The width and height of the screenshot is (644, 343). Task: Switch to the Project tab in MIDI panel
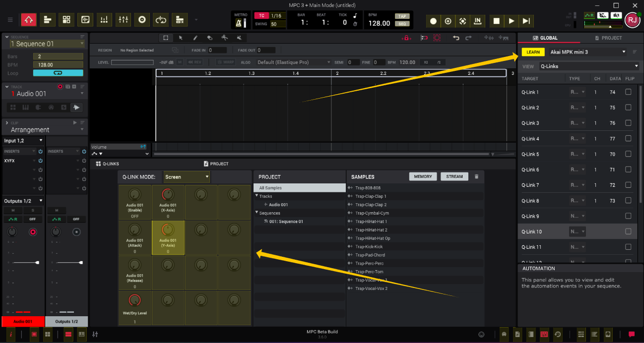click(608, 38)
